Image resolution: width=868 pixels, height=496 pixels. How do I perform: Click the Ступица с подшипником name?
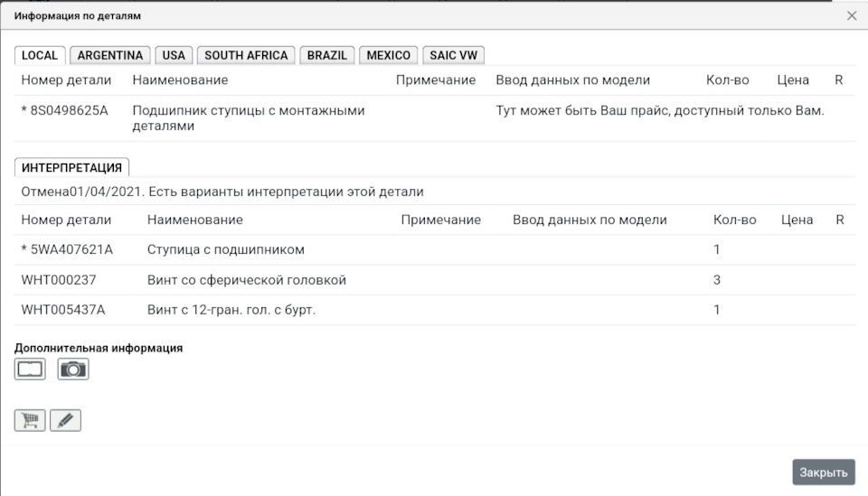225,249
